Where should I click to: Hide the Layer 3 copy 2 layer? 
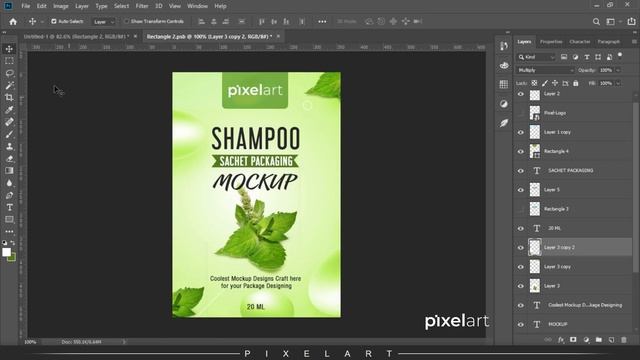520,248
